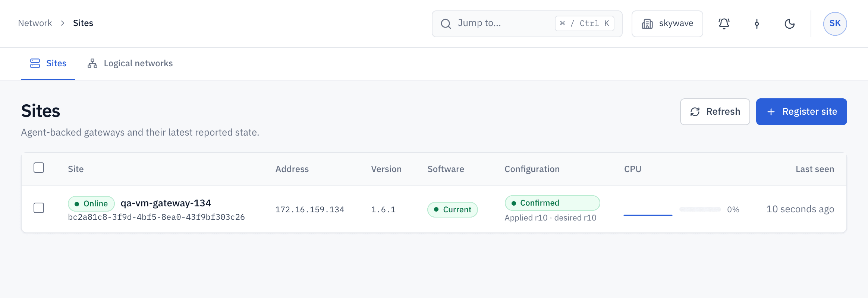Click the Sites breadcrumb item
This screenshot has height=298, width=868.
pyautogui.click(x=83, y=23)
